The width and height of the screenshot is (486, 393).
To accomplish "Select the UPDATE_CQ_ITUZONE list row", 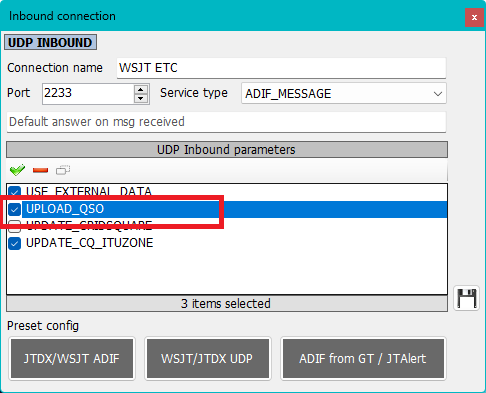I will pyautogui.click(x=227, y=243).
